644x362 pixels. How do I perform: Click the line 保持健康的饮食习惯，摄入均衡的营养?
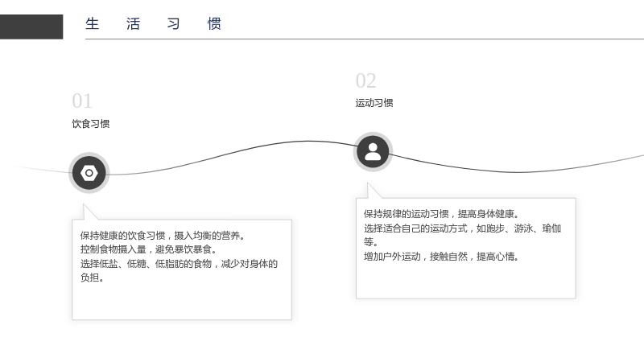(163, 236)
